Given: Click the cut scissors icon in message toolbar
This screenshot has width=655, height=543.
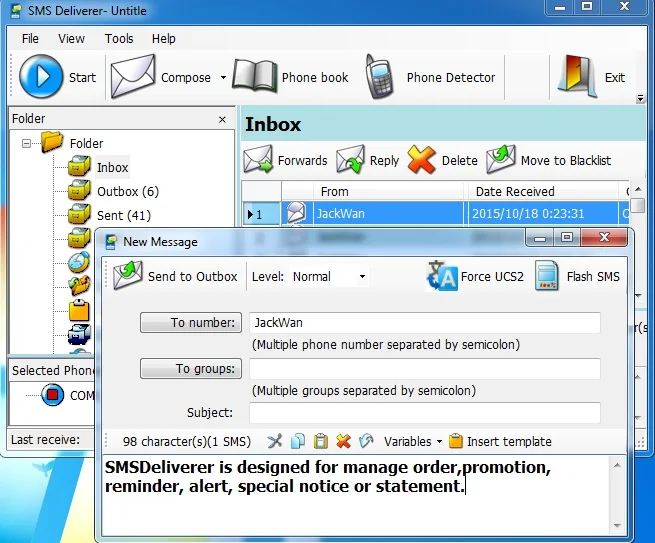Looking at the screenshot, I should (275, 442).
